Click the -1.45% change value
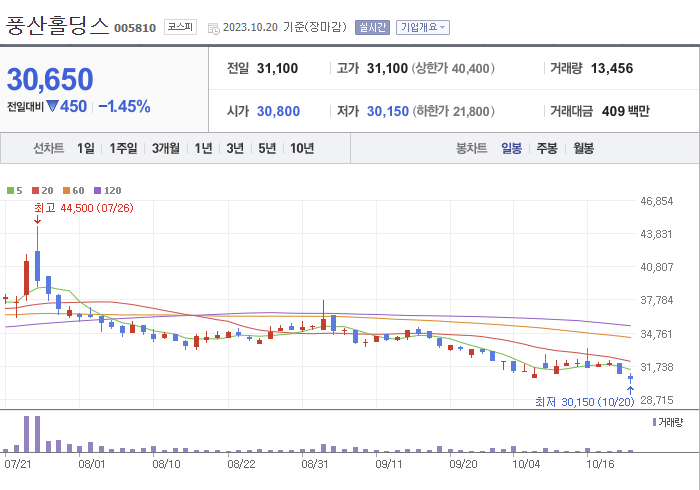Image resolution: width=700 pixels, height=490 pixels. 124,106
